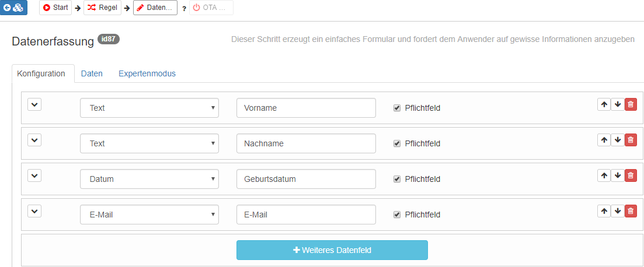Viewport: 644px width, 267px height.
Task: Go to the Start workflow step
Action: (55, 8)
